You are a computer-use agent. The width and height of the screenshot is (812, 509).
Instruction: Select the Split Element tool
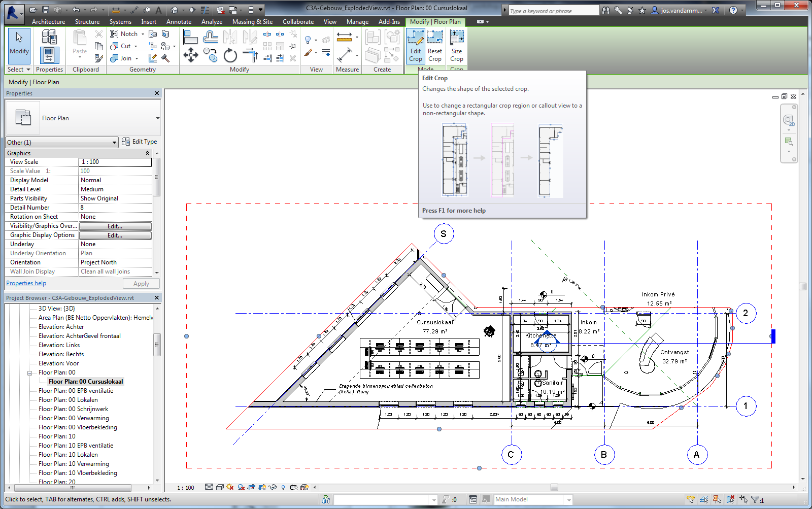point(267,34)
